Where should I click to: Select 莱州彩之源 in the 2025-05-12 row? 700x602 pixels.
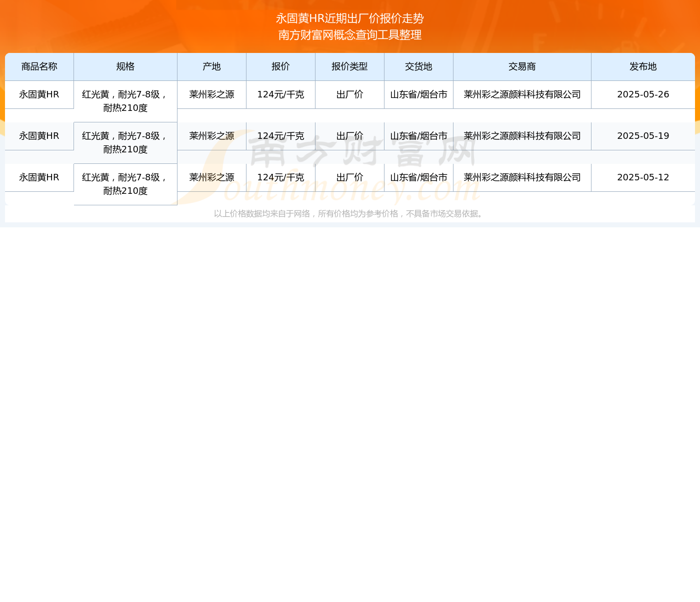pos(212,177)
